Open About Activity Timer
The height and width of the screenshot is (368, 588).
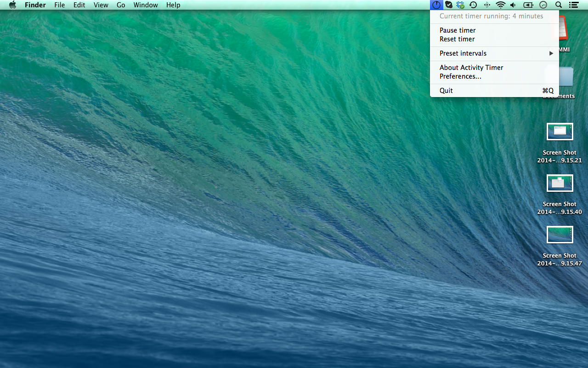click(x=494, y=68)
